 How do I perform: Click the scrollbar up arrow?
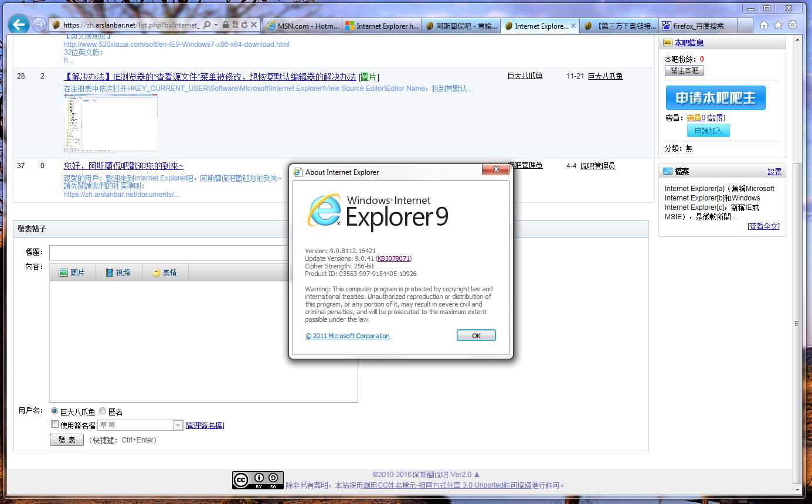pos(797,39)
